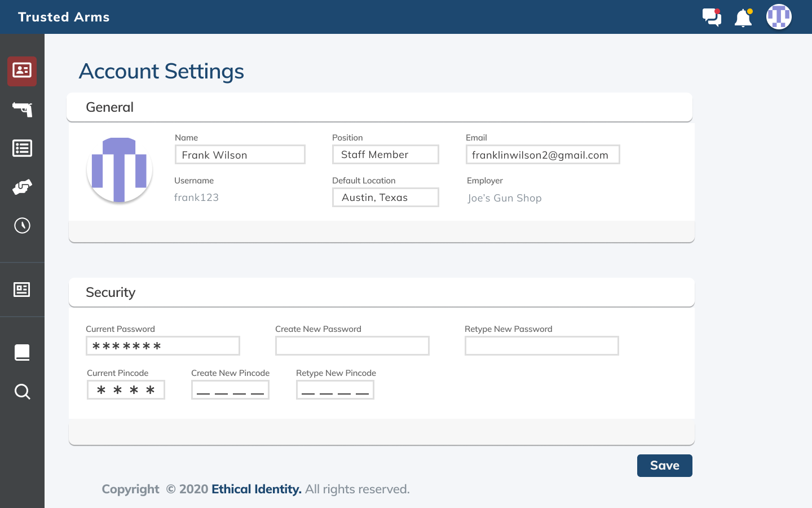Click the Save button
The image size is (812, 508).
pos(665,466)
